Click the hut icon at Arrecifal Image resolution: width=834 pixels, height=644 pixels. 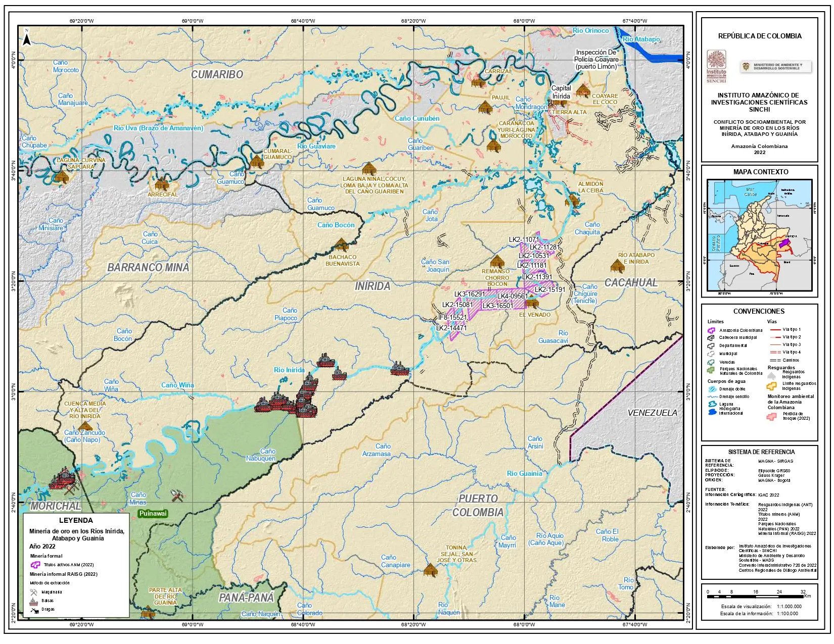pos(162,183)
